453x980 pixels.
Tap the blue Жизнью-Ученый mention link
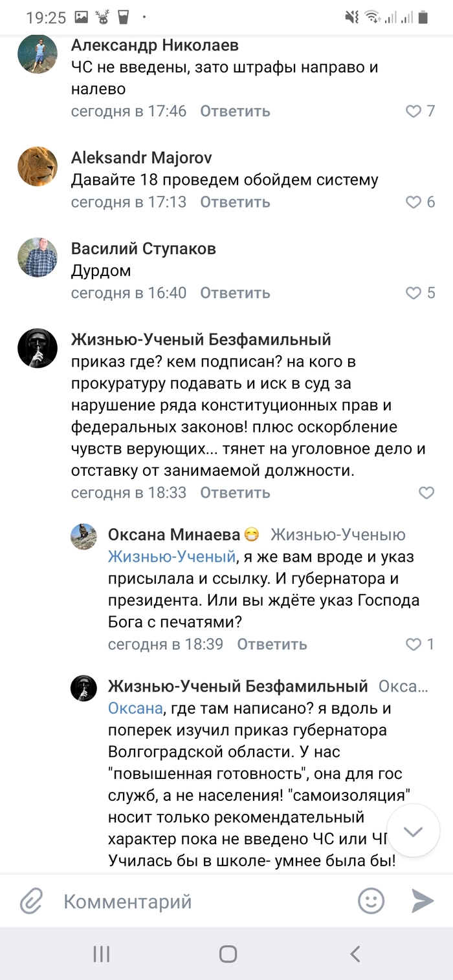(171, 556)
